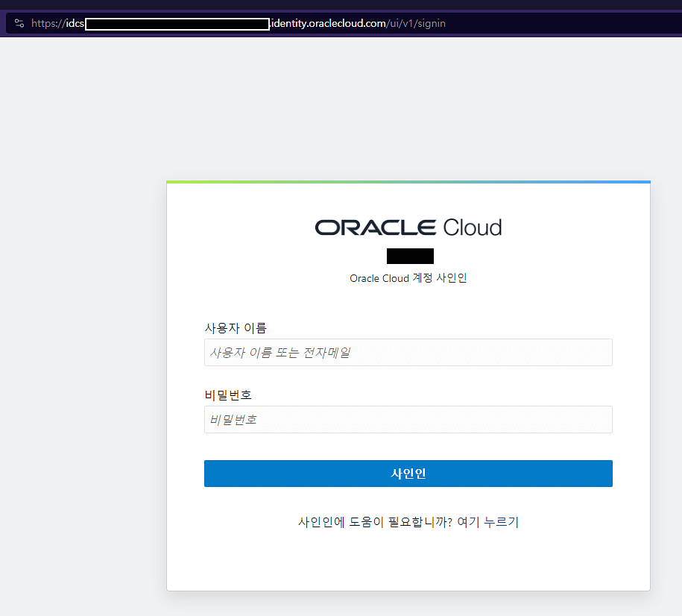Click the site information icon in address bar

(x=19, y=23)
